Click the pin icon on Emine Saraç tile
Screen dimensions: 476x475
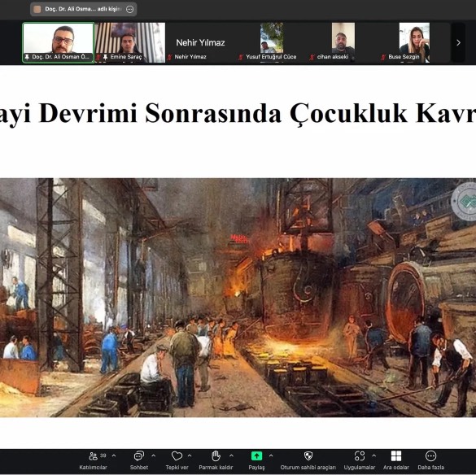(105, 57)
